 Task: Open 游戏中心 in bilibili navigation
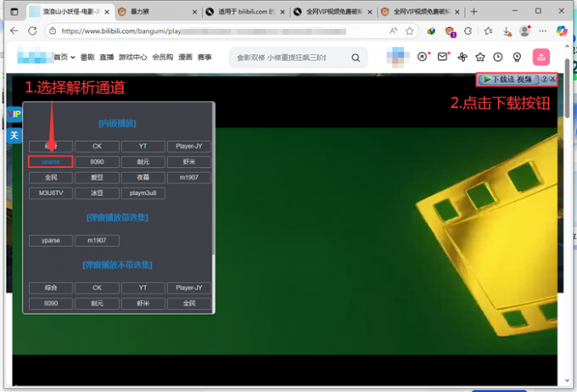pyautogui.click(x=133, y=57)
